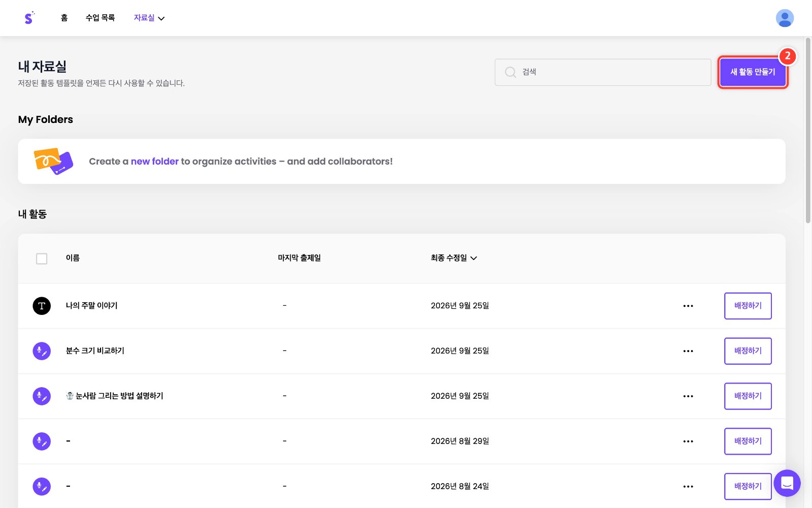Screen dimensions: 812x508
Task: Open more options in the 8월 24일 row
Action: click(x=688, y=487)
